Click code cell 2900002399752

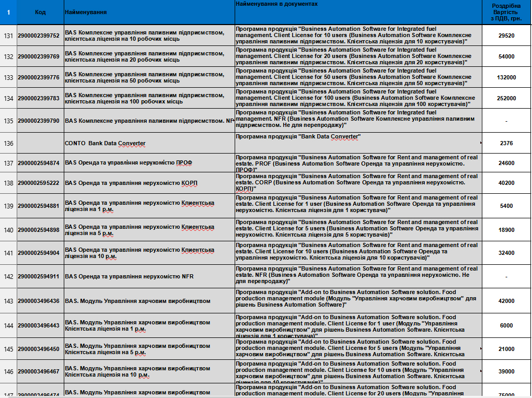coord(40,36)
